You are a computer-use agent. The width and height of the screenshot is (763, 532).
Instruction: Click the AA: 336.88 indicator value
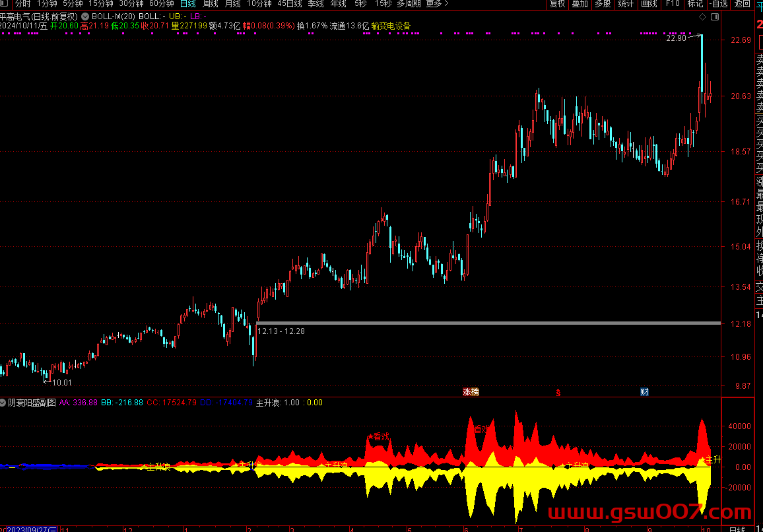pos(79,403)
